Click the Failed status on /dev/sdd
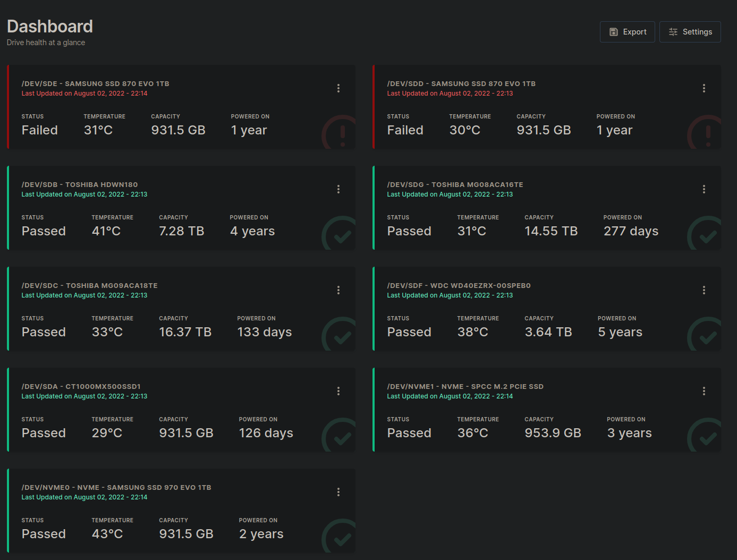The width and height of the screenshot is (737, 560). [x=405, y=130]
